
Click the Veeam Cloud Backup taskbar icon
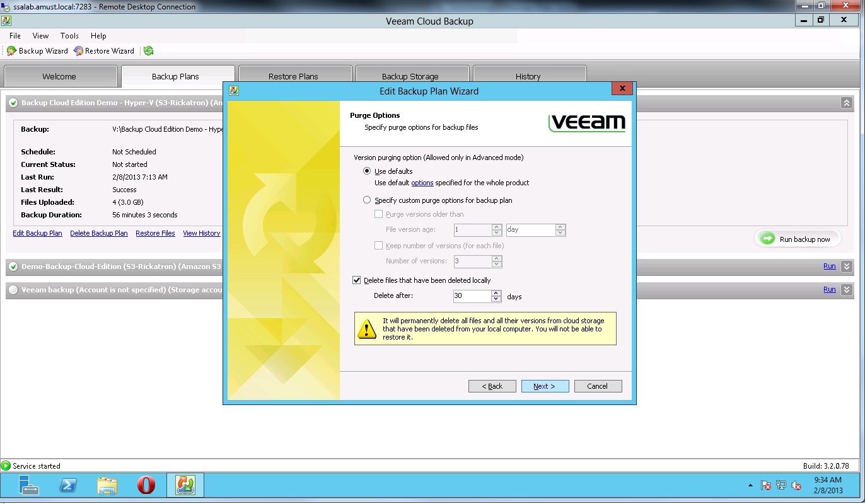click(x=185, y=485)
